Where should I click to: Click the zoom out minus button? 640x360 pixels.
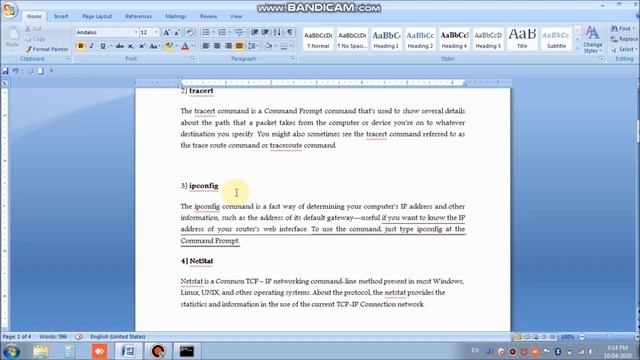point(582,337)
